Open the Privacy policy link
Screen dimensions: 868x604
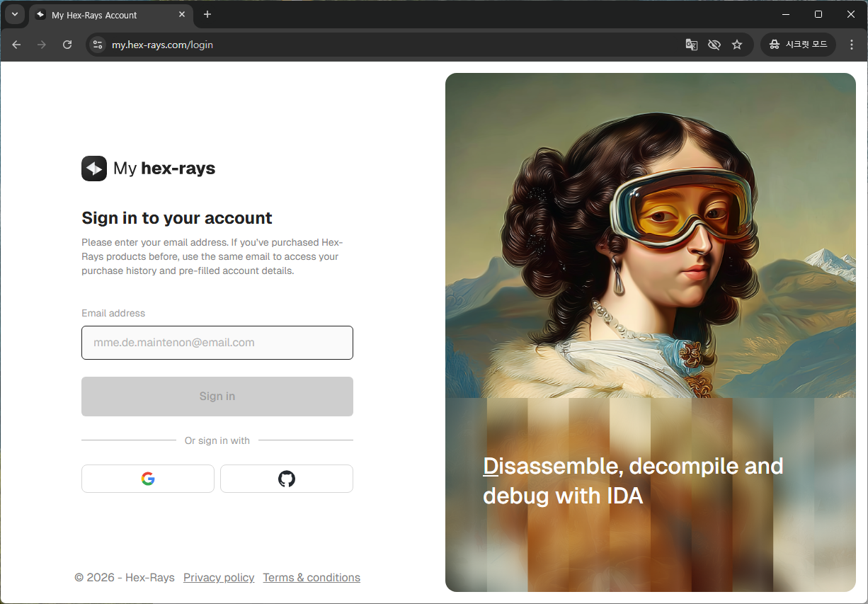coord(219,578)
